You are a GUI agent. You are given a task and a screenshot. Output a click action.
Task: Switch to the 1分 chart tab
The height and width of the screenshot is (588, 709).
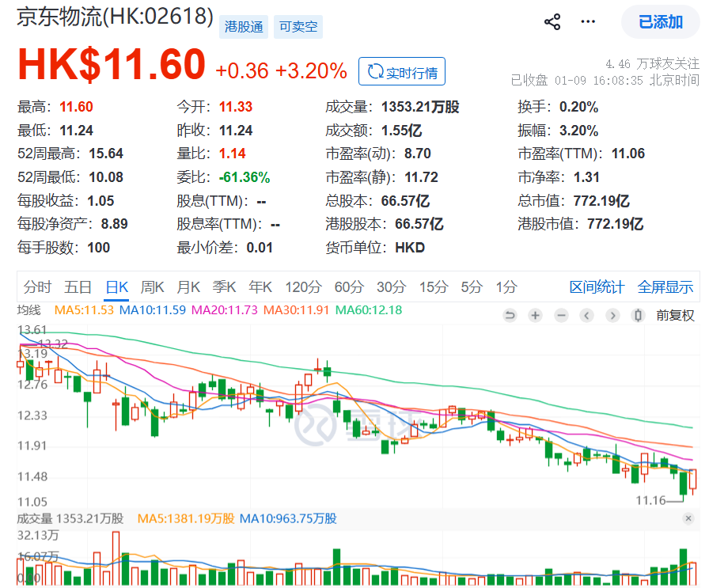click(506, 286)
